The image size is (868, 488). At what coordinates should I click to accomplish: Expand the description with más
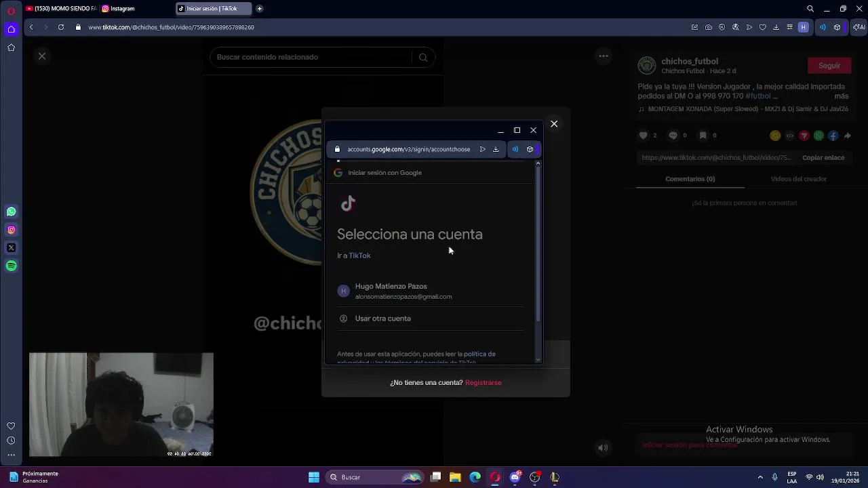tap(842, 96)
